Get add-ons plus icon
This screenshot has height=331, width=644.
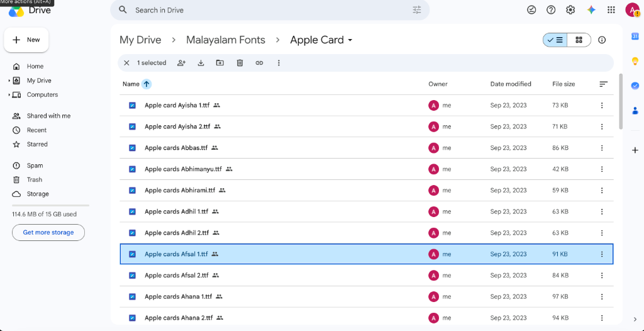(635, 150)
